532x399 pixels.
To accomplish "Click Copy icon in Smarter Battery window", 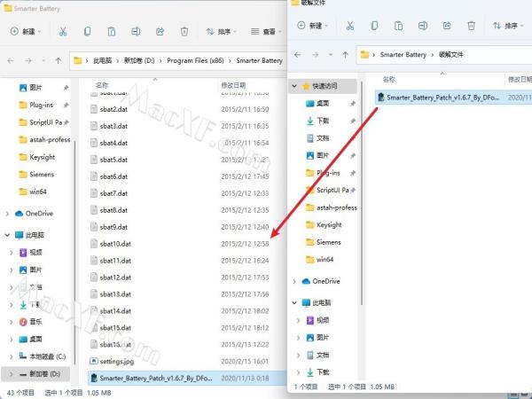I will tap(87, 32).
